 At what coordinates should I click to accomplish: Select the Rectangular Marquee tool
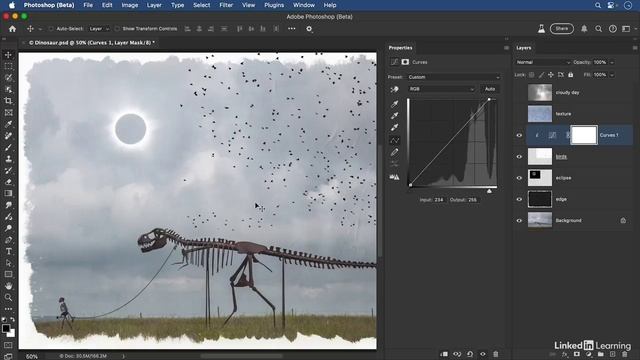(x=8, y=66)
